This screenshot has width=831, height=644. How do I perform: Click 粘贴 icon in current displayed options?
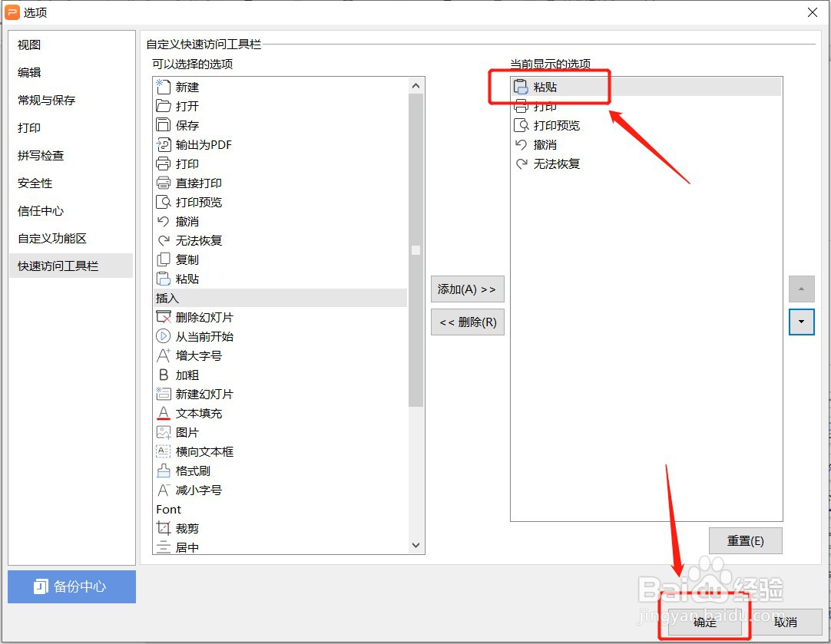coord(521,87)
